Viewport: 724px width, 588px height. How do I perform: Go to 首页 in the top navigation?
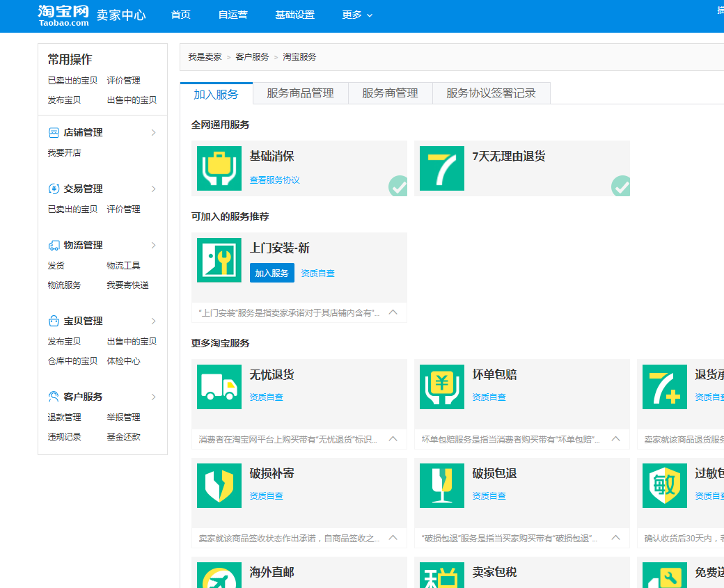tap(180, 15)
